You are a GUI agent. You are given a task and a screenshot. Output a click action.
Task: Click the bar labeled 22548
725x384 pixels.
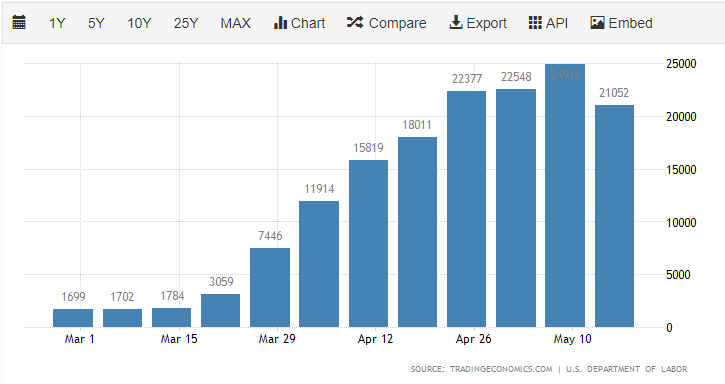point(516,208)
